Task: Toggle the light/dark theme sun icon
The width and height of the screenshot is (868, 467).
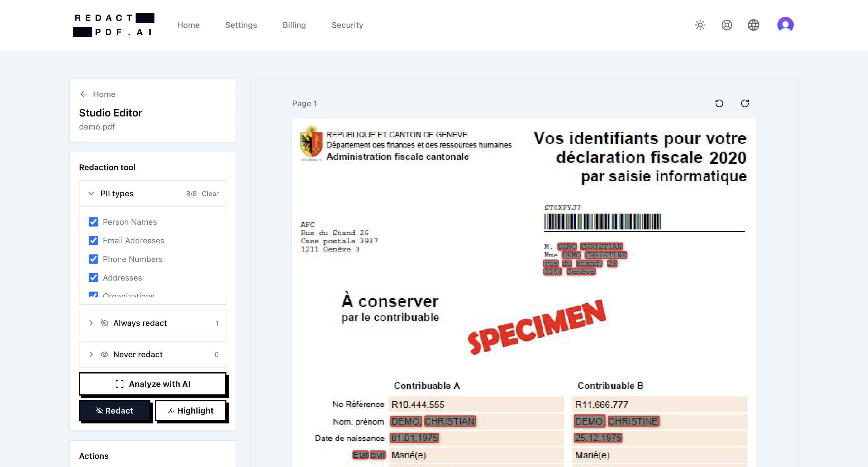Action: point(700,25)
